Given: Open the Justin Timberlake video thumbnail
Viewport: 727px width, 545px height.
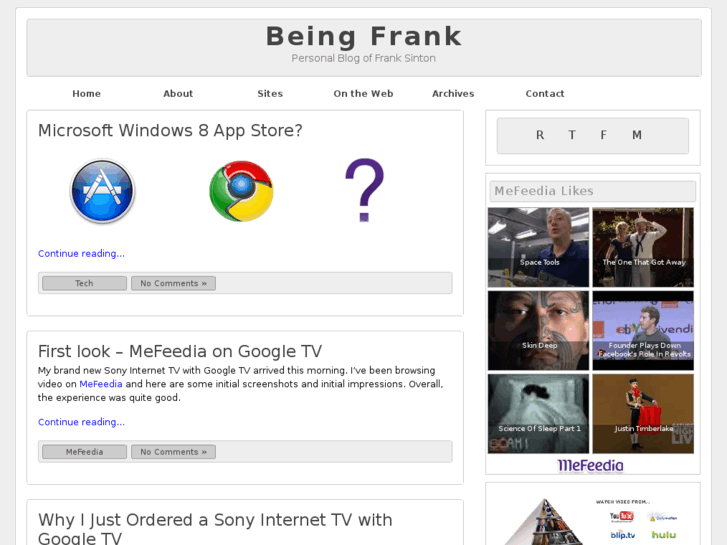Looking at the screenshot, I should pos(643,414).
